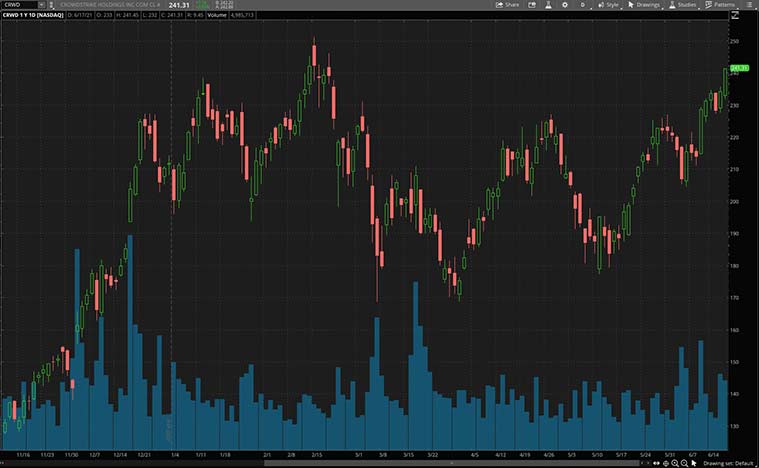Click the 241.31 last price text

coord(179,5)
